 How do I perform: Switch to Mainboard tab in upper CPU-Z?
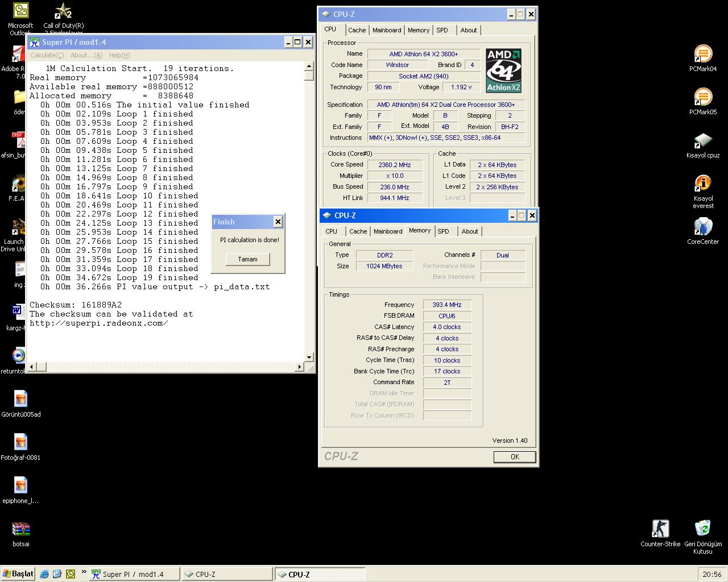click(387, 30)
